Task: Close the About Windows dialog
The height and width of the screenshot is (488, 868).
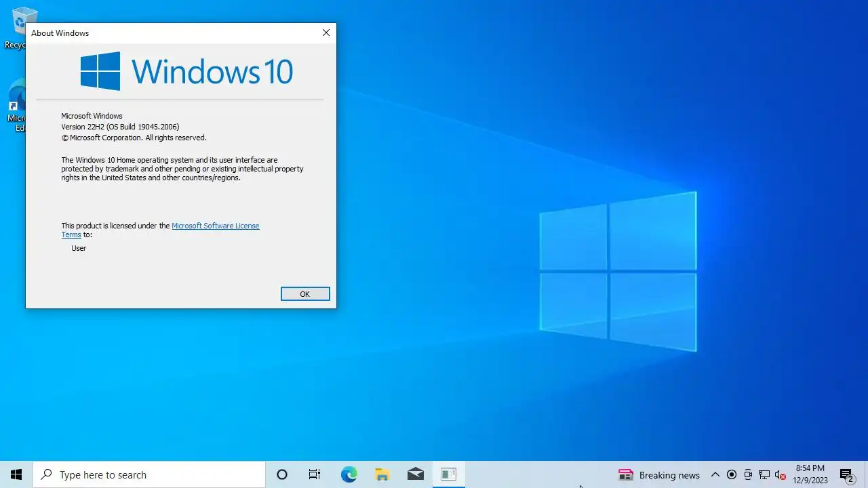Action: pos(326,33)
